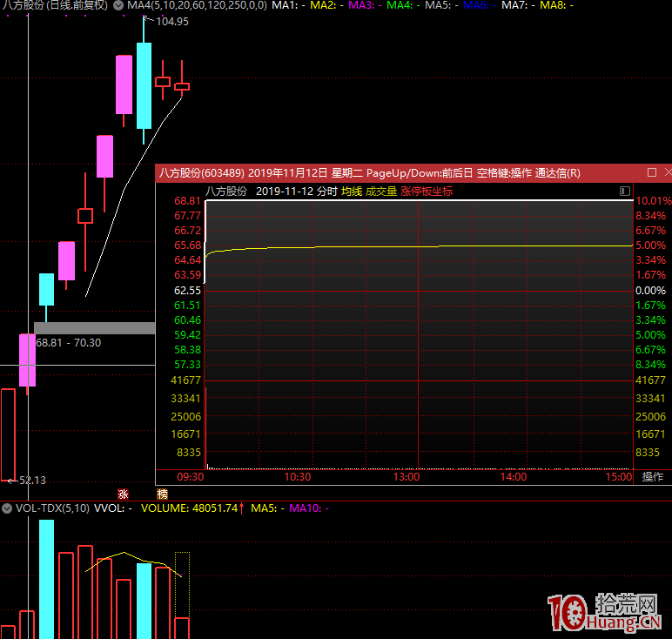Click the 68.81 top price axis label
The width and height of the screenshot is (672, 639).
(x=188, y=200)
